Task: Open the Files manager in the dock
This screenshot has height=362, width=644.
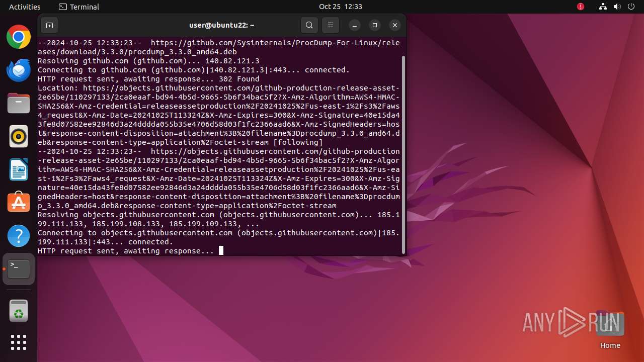Action: (19, 103)
